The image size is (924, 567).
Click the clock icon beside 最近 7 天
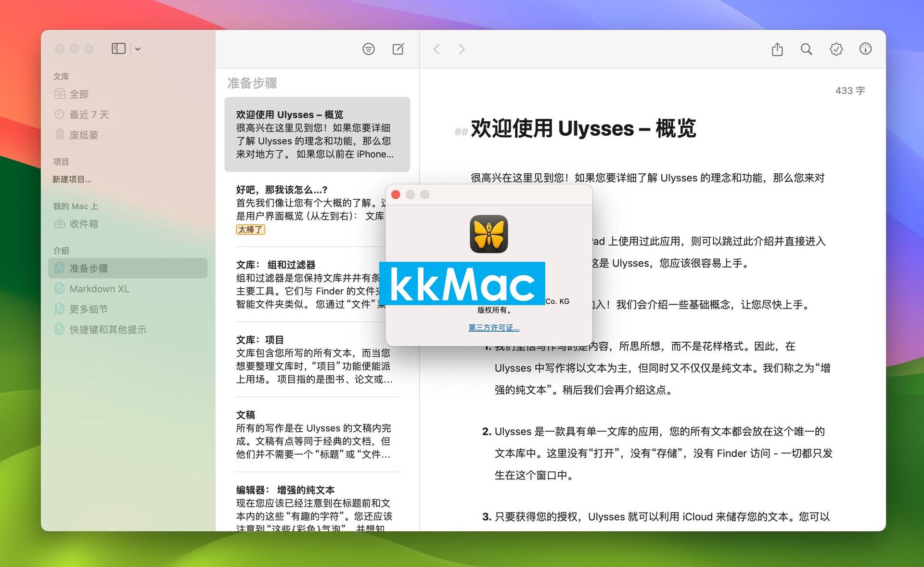point(59,114)
